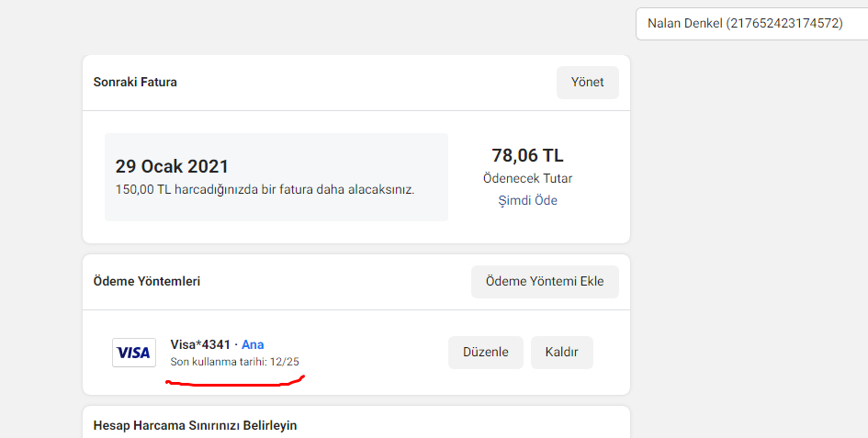Viewport: 868px width, 438px height.
Task: Select the Visa*4341 card name text
Action: (200, 344)
